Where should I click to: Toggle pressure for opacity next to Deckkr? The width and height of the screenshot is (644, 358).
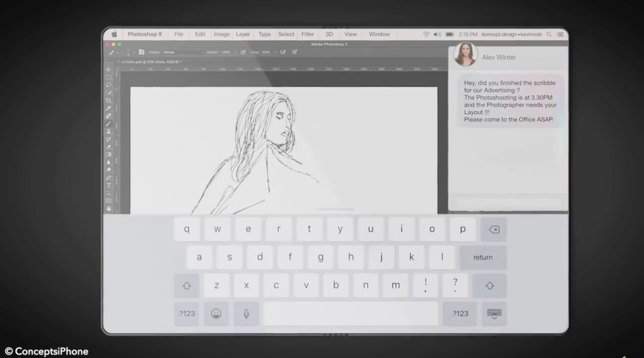coord(243,52)
